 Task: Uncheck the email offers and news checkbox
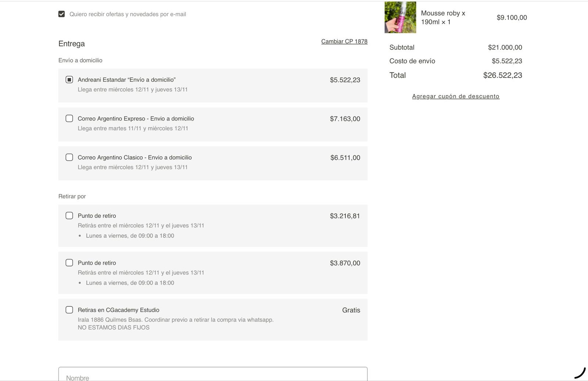pyautogui.click(x=61, y=14)
